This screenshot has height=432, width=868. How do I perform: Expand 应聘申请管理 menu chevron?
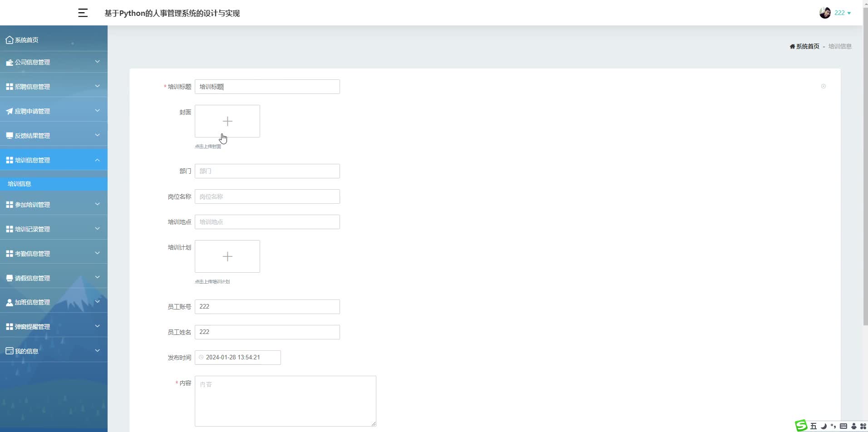(x=97, y=111)
